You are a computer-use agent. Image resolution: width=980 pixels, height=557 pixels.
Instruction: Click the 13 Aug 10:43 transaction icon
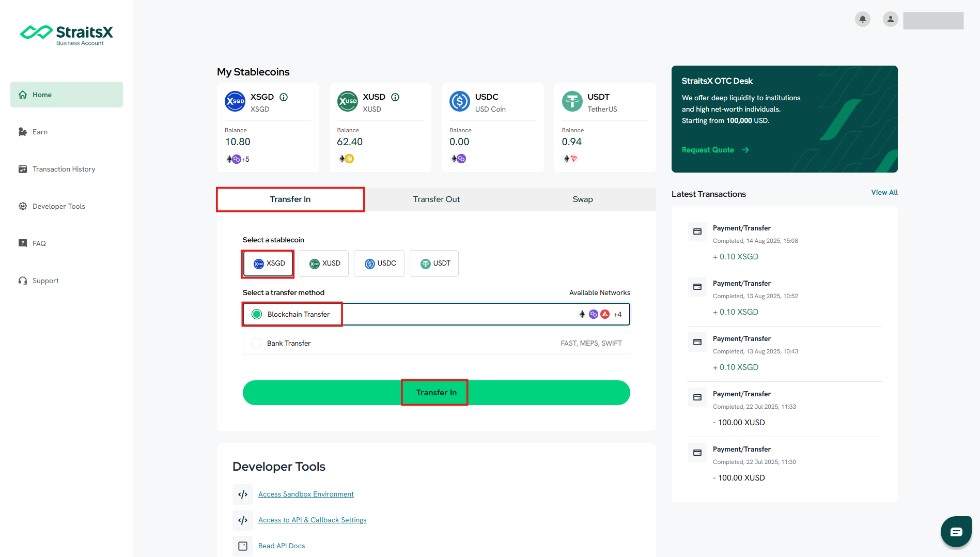click(697, 342)
